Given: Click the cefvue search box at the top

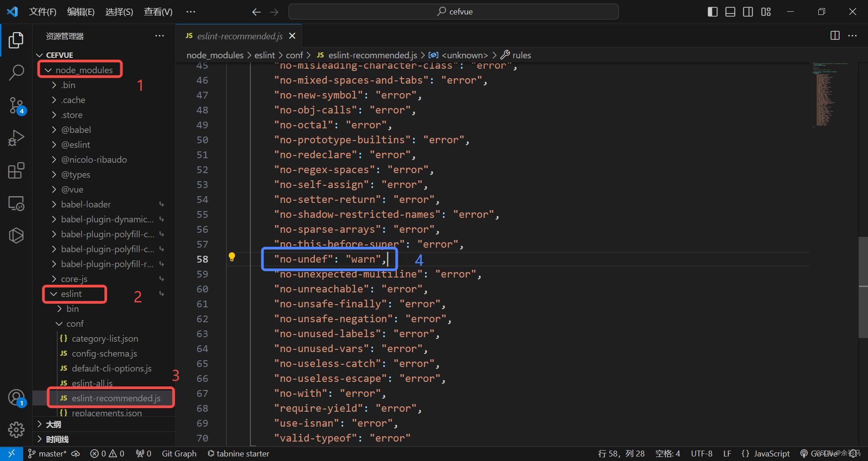Looking at the screenshot, I should pyautogui.click(x=453, y=11).
